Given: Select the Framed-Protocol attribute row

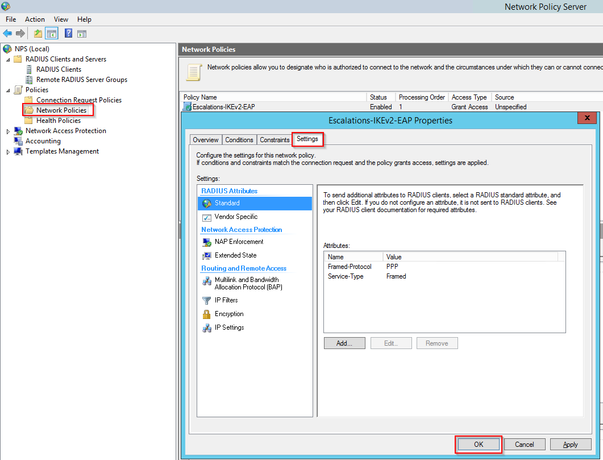Looking at the screenshot, I should (x=444, y=267).
